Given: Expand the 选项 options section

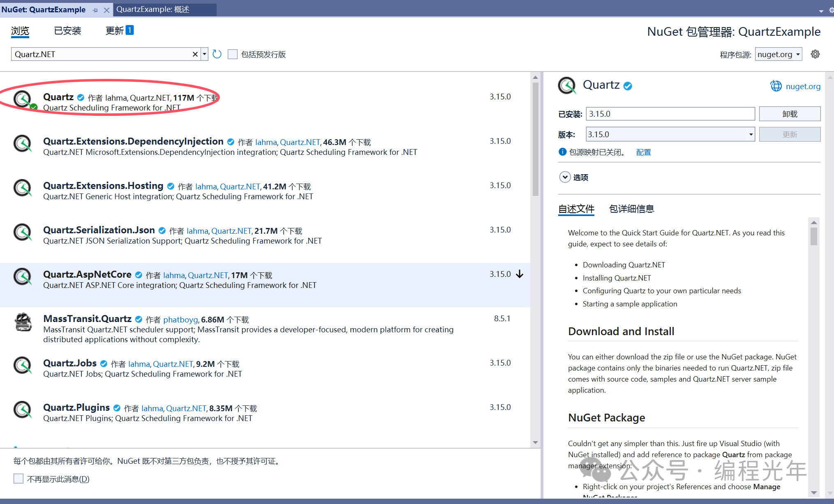Looking at the screenshot, I should [565, 177].
